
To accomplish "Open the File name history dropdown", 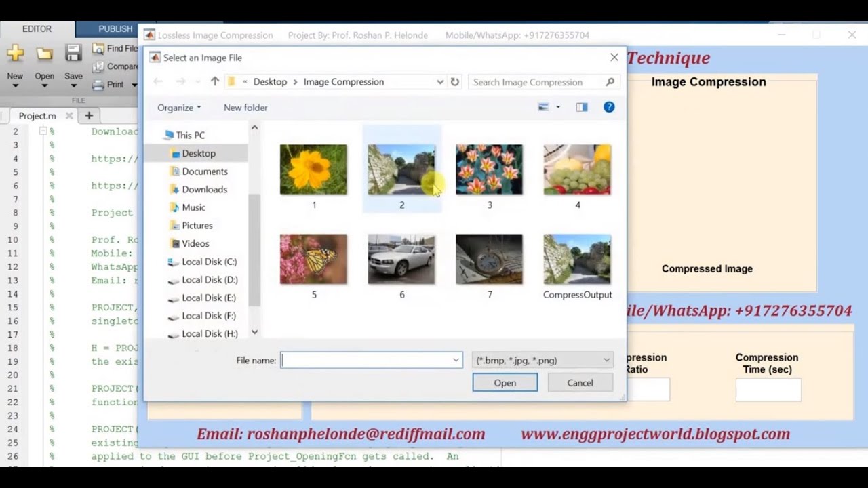I will (456, 361).
